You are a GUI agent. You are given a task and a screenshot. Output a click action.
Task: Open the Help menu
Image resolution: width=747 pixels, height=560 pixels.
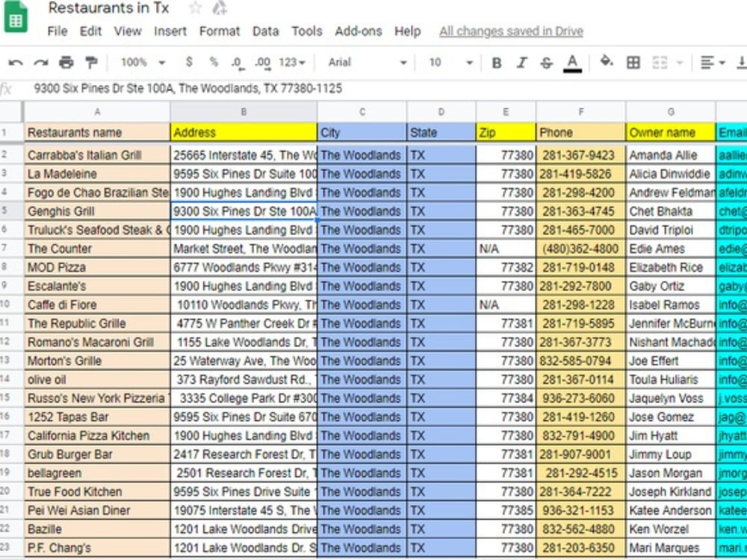[407, 31]
